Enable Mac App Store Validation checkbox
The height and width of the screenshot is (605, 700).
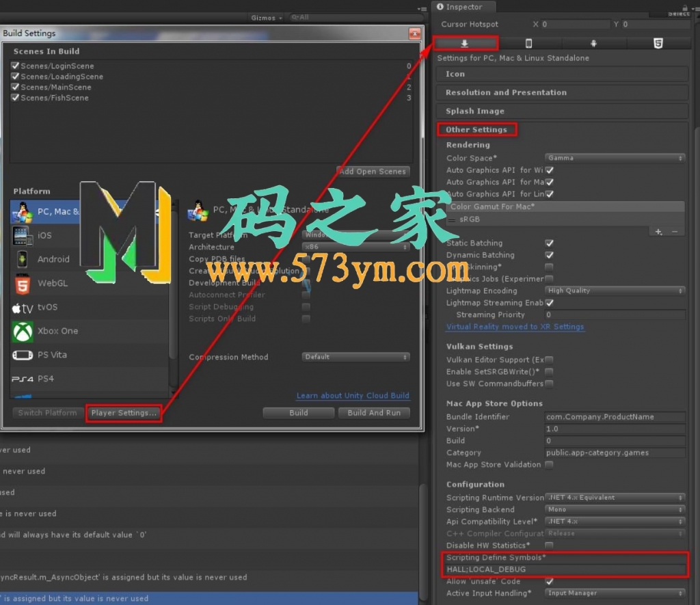[550, 465]
